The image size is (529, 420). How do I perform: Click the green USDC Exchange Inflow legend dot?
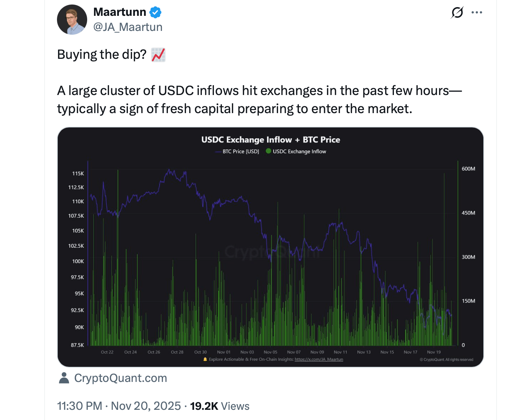pyautogui.click(x=268, y=151)
